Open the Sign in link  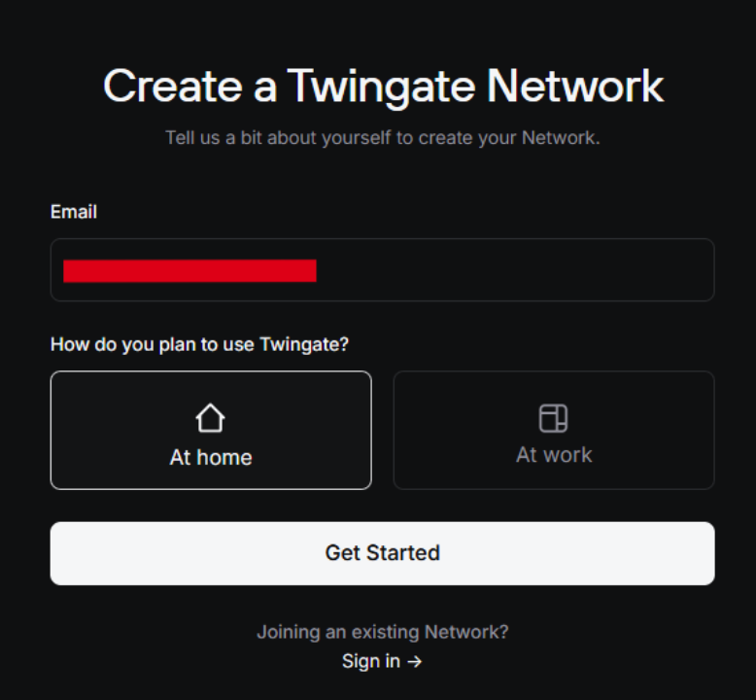[371, 661]
